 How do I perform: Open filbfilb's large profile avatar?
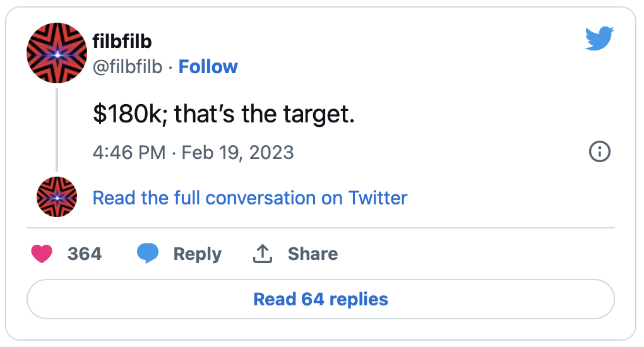(57, 54)
